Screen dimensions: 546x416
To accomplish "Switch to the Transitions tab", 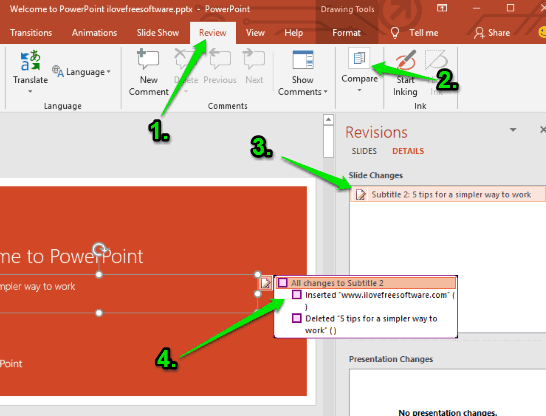I will pos(31,33).
